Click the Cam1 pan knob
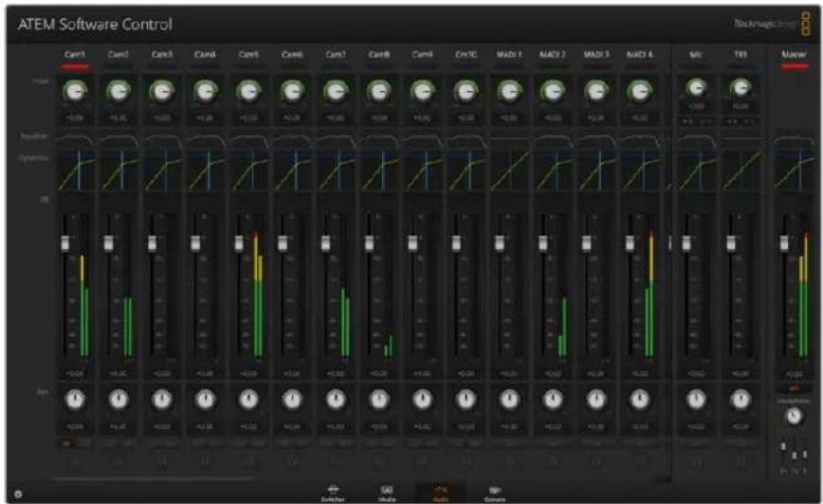 75,400
